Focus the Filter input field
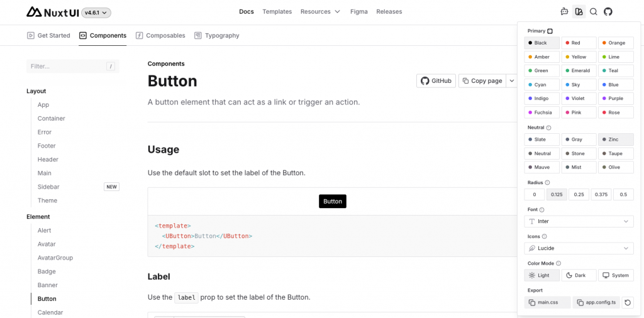 click(x=73, y=66)
